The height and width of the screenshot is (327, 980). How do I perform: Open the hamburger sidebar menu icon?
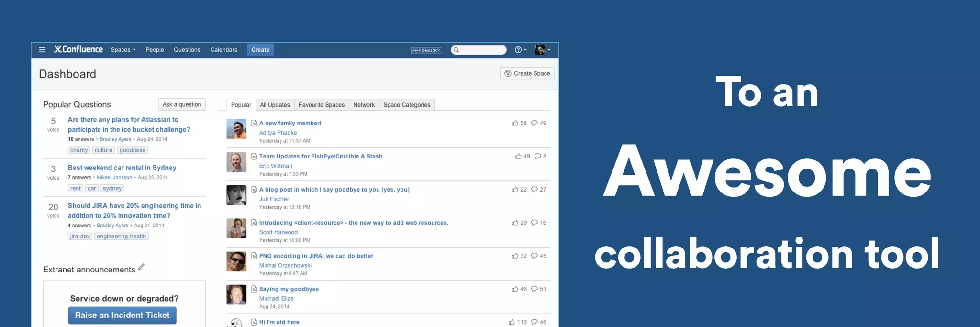coord(42,50)
